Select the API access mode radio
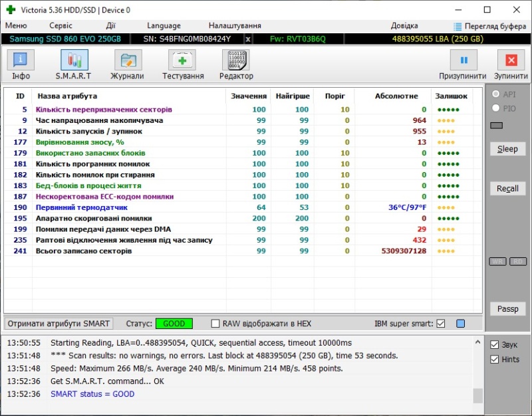 click(495, 94)
